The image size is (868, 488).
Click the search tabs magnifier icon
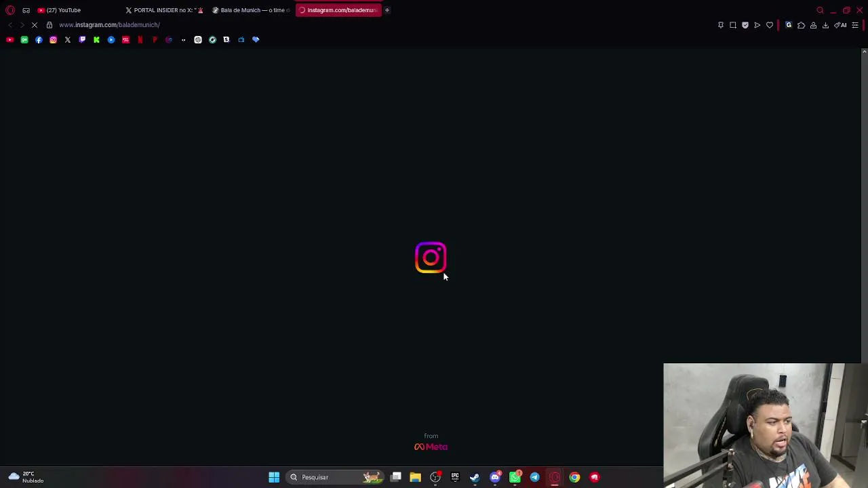[x=820, y=10]
